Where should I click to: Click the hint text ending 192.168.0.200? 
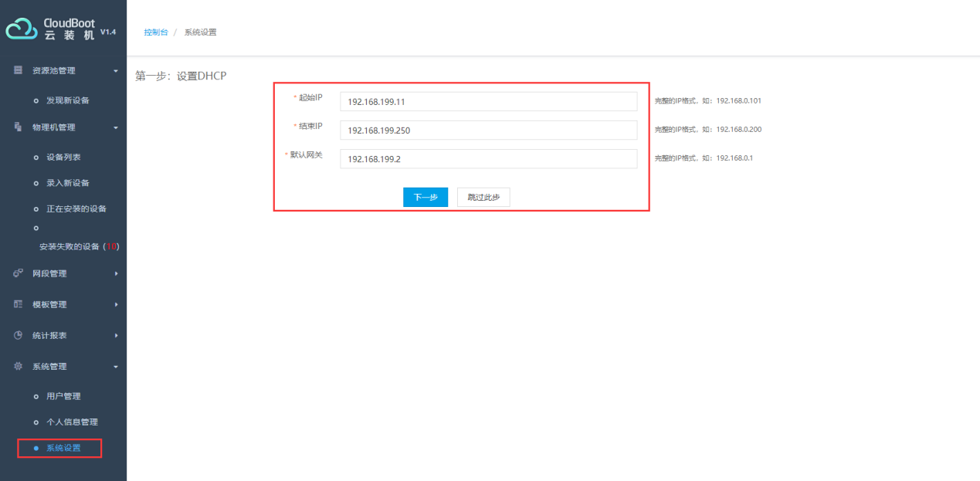pyautogui.click(x=708, y=130)
